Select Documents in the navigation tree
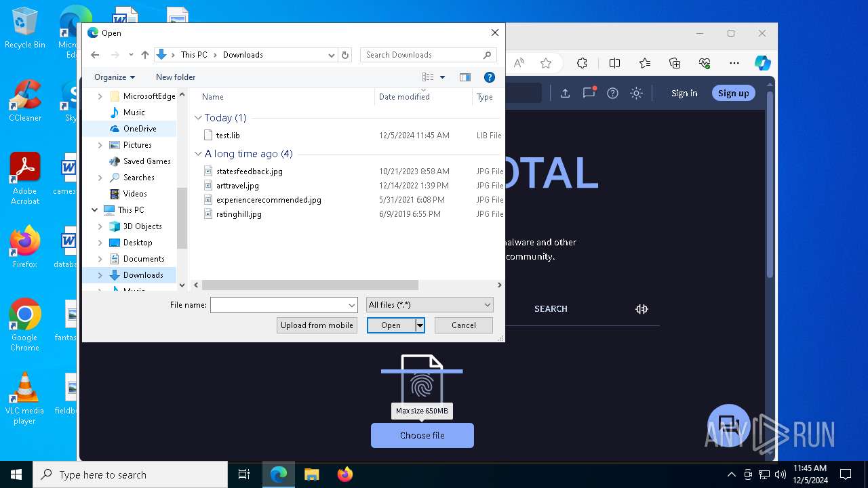The width and height of the screenshot is (868, 488). pyautogui.click(x=144, y=259)
